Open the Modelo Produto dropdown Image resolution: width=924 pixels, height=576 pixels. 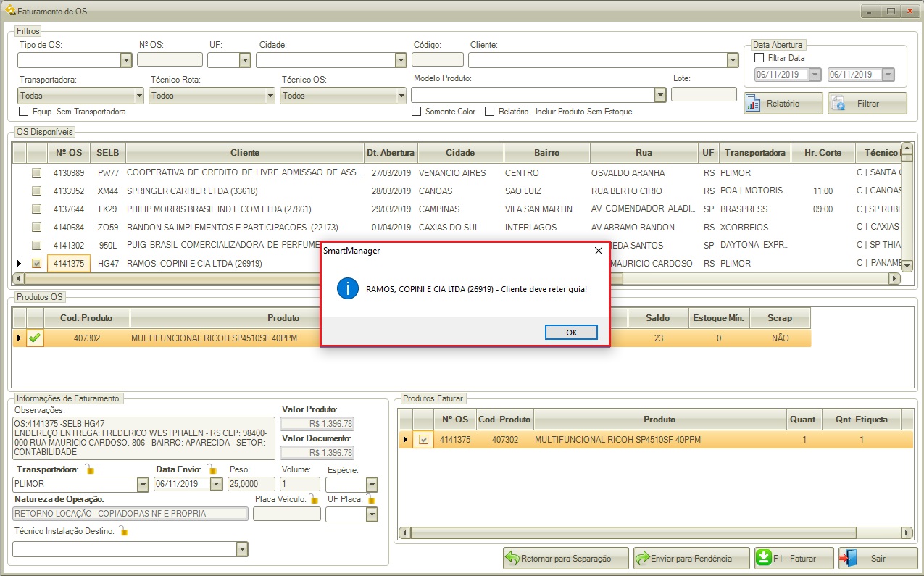[x=660, y=95]
